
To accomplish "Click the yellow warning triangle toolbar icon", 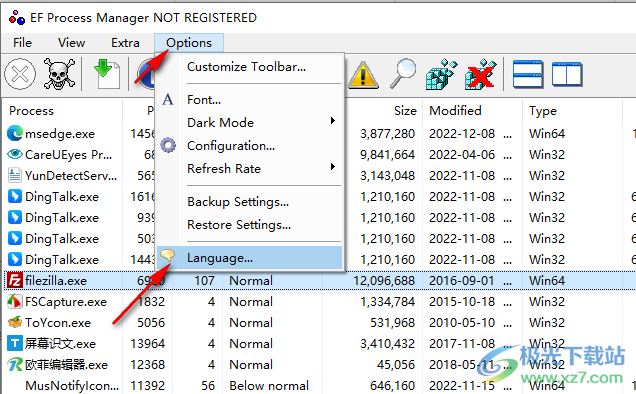I will tap(363, 75).
